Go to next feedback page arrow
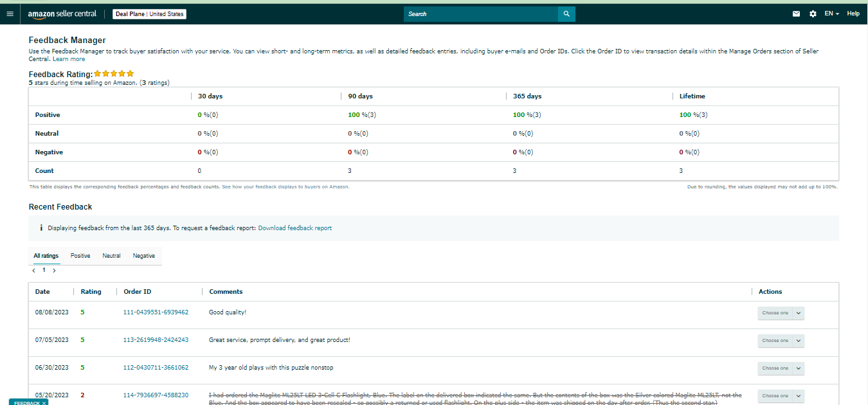The width and height of the screenshot is (868, 405). click(x=54, y=271)
